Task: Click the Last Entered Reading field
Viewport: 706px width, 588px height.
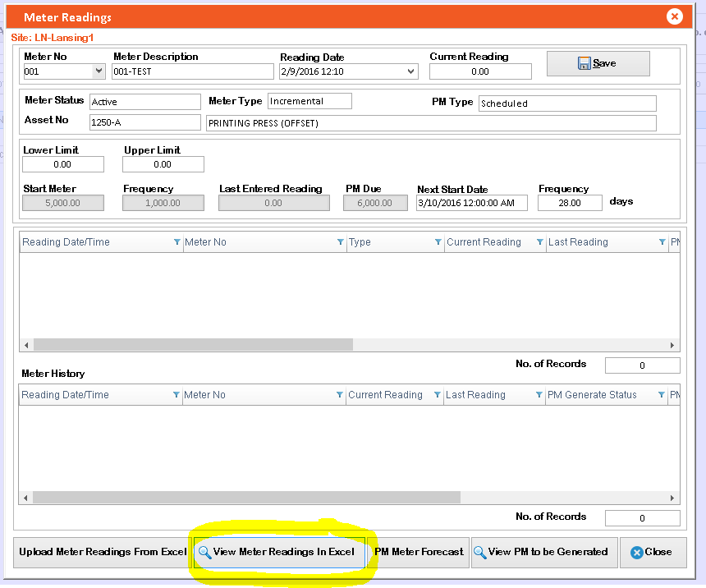Action: [x=273, y=203]
